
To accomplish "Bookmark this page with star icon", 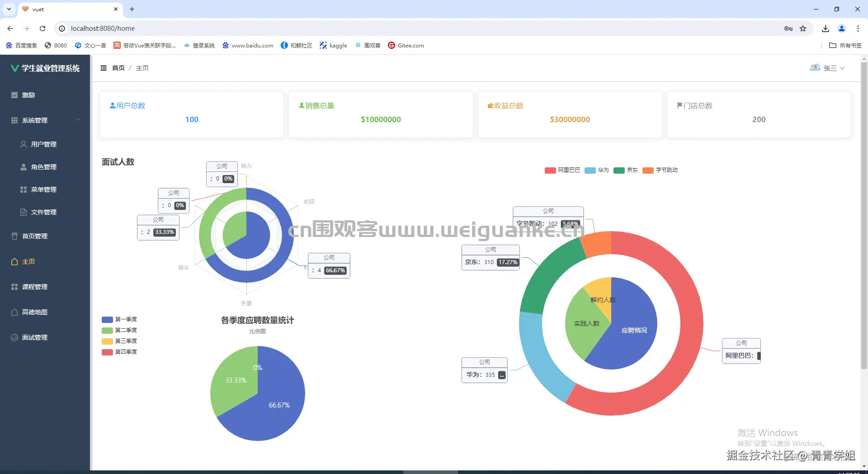I will tap(803, 28).
